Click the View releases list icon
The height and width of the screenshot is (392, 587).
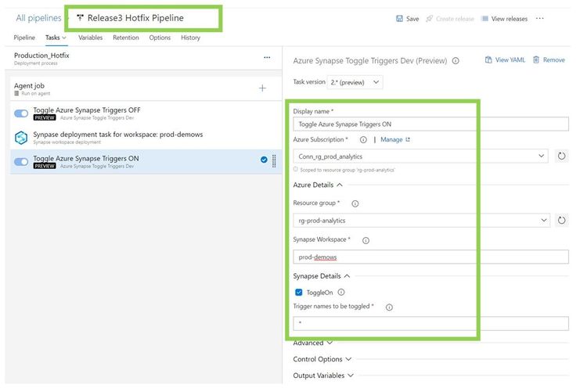[485, 19]
